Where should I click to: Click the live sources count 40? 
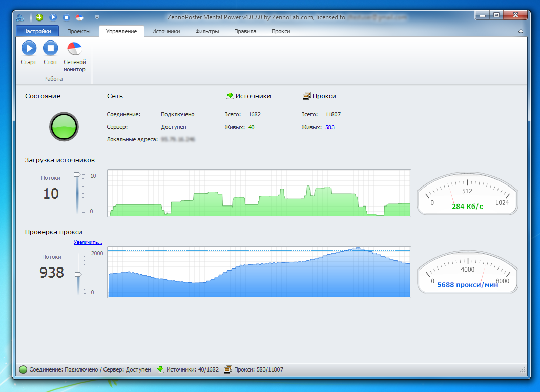click(252, 127)
